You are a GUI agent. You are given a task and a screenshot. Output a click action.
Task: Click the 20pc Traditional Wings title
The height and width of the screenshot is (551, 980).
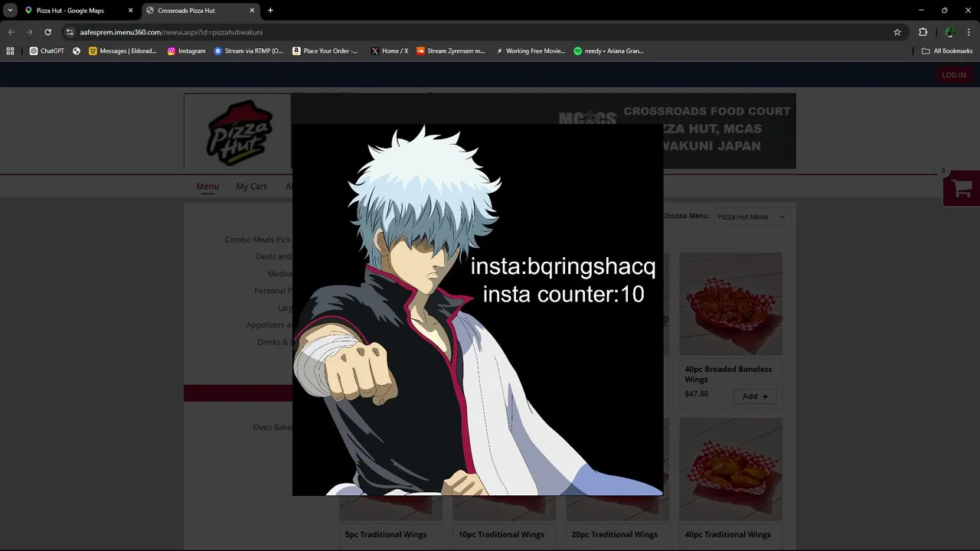(615, 534)
